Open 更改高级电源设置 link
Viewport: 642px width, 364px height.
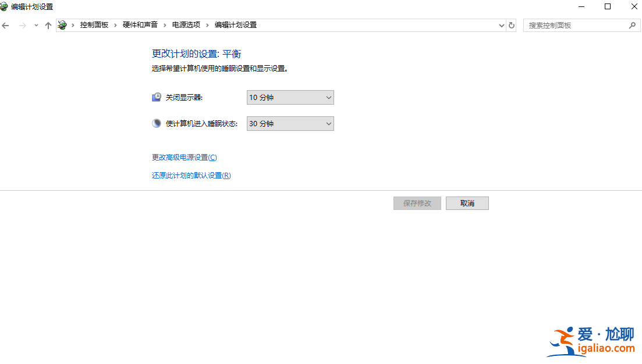pos(183,157)
